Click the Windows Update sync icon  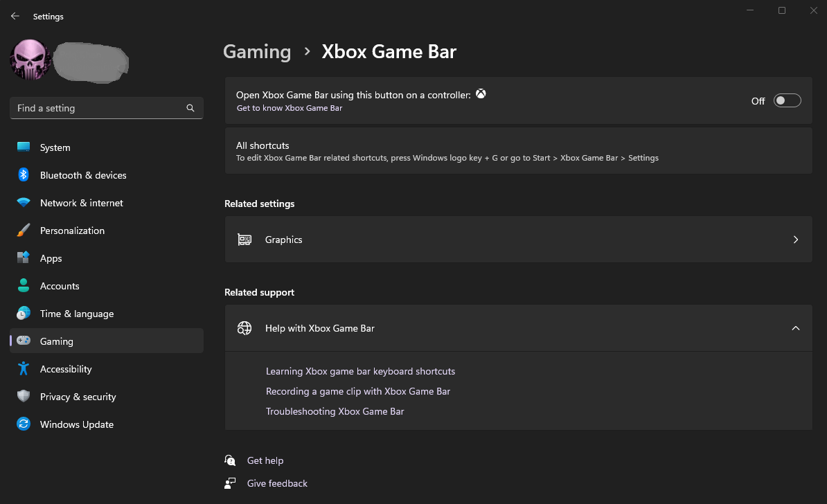24,424
